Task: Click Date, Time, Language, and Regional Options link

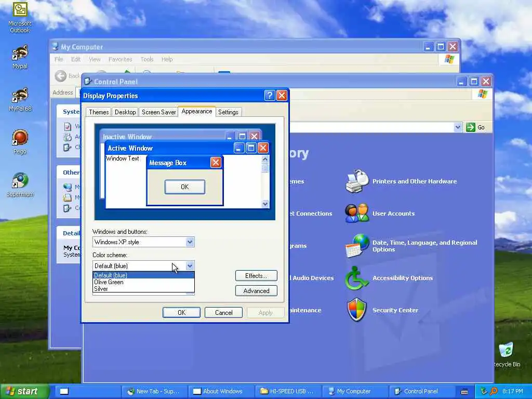Action: point(424,246)
